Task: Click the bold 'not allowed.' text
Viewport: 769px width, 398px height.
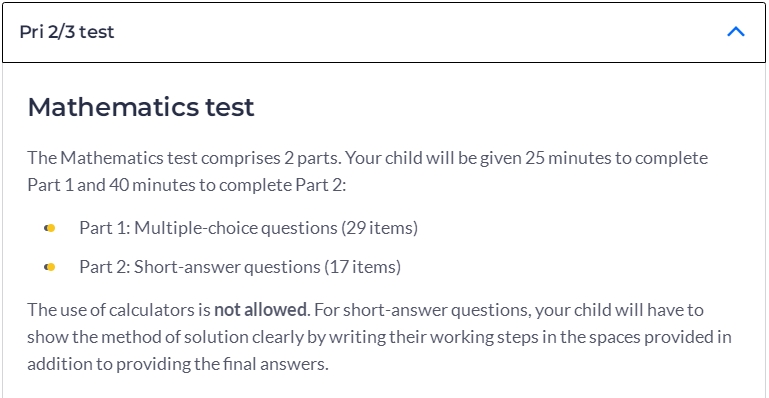Action: pyautogui.click(x=262, y=310)
